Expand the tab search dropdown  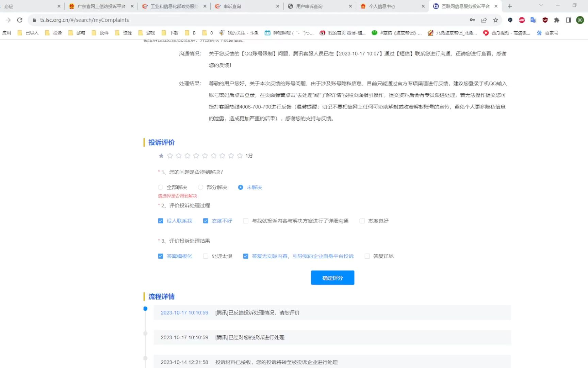541,5
